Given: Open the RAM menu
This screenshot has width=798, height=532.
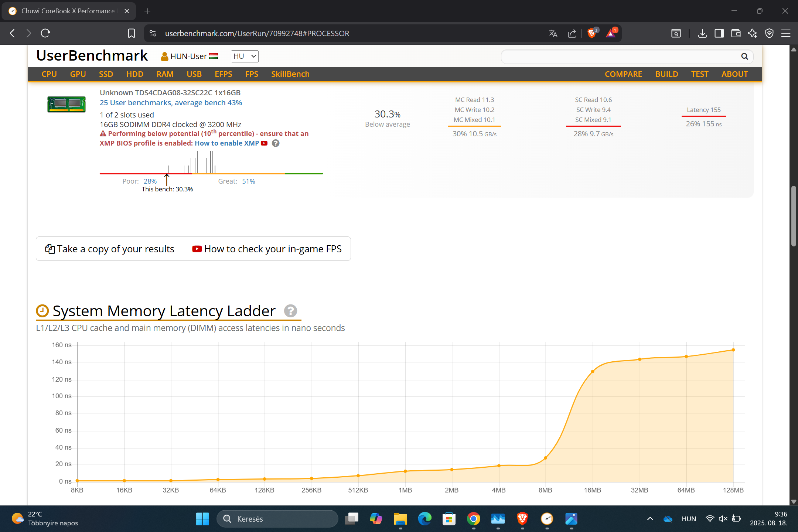Looking at the screenshot, I should click(x=165, y=74).
